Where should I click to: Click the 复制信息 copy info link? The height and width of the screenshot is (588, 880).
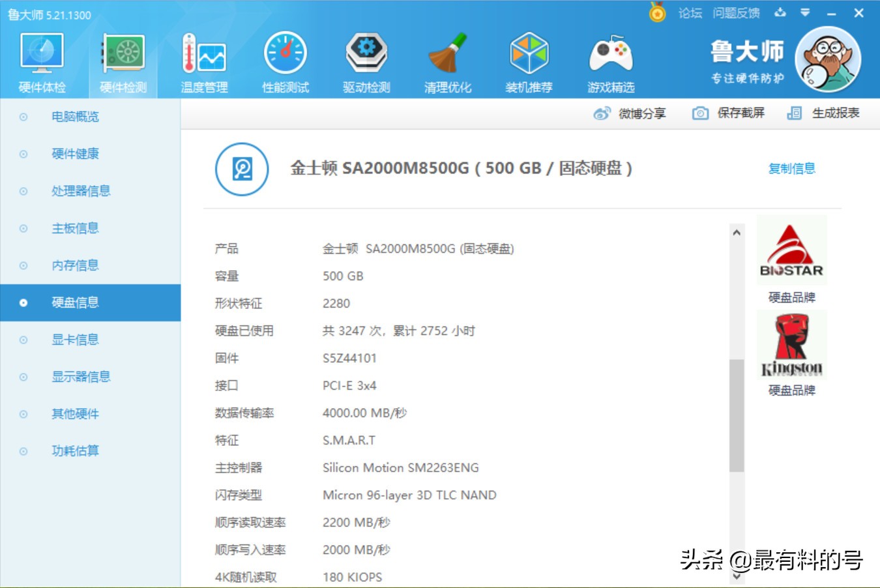point(791,168)
